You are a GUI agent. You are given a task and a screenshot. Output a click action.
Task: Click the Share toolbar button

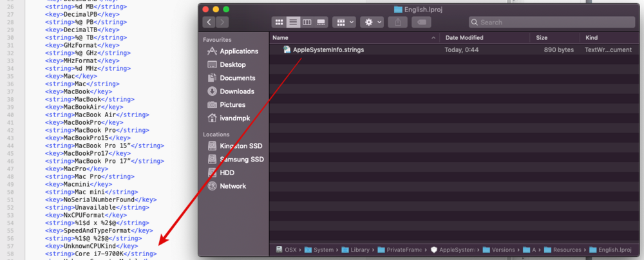click(x=397, y=22)
